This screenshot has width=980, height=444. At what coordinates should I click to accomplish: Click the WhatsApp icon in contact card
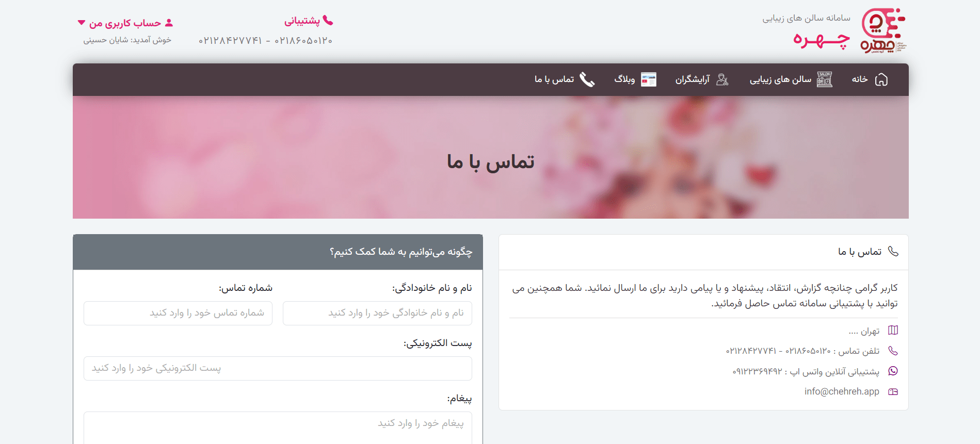[x=893, y=371]
